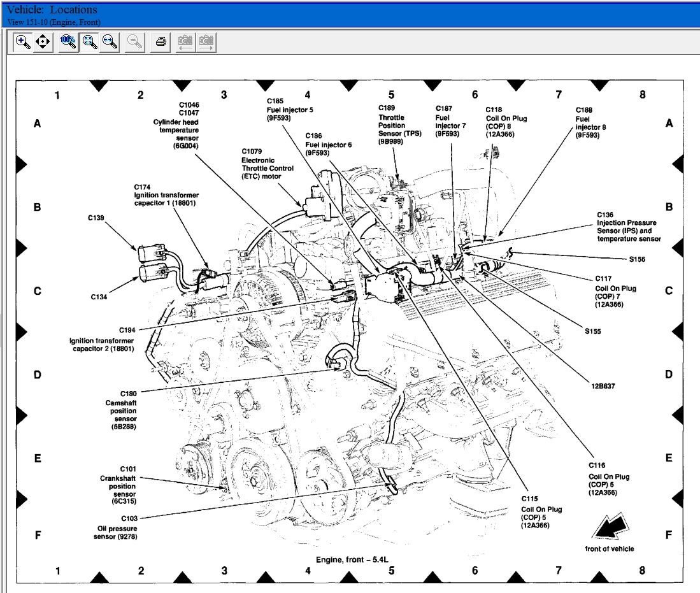Click the front of vehicle arrow
This screenshot has width=700, height=593.
point(610,527)
